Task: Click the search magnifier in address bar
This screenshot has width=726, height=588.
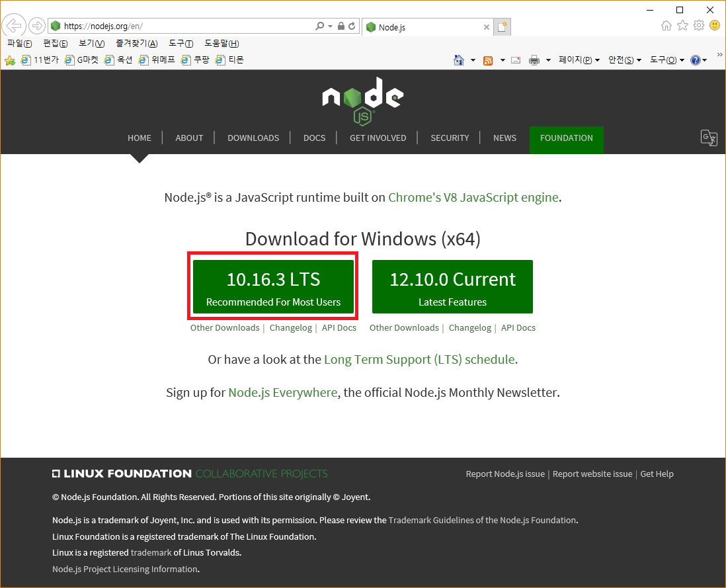Action: (x=319, y=26)
